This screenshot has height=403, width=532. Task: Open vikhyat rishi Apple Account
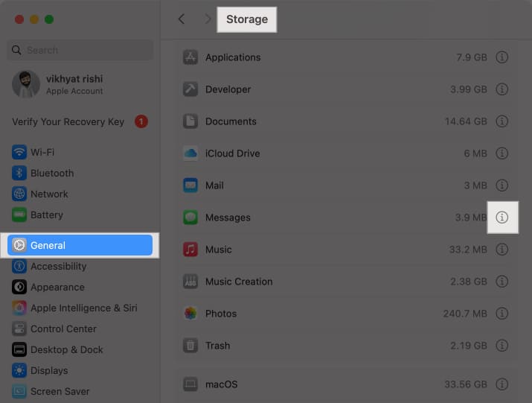pos(74,84)
